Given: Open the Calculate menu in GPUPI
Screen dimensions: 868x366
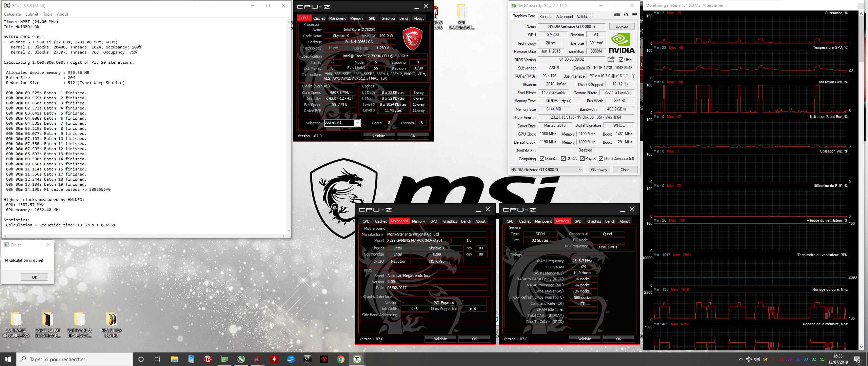Looking at the screenshot, I should point(12,14).
